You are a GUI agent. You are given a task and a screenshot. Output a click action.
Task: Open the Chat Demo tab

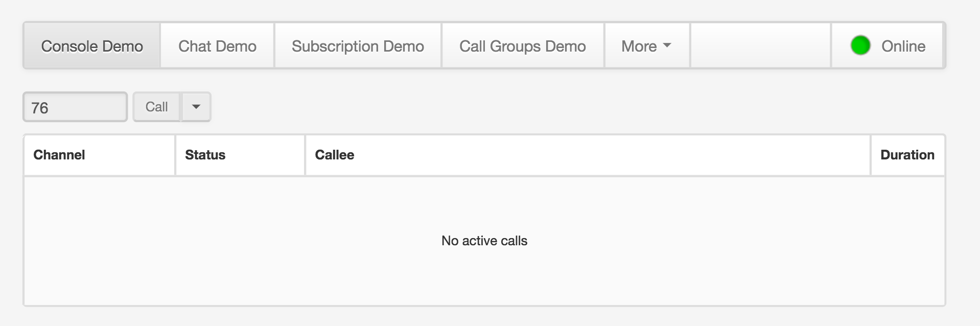(217, 46)
